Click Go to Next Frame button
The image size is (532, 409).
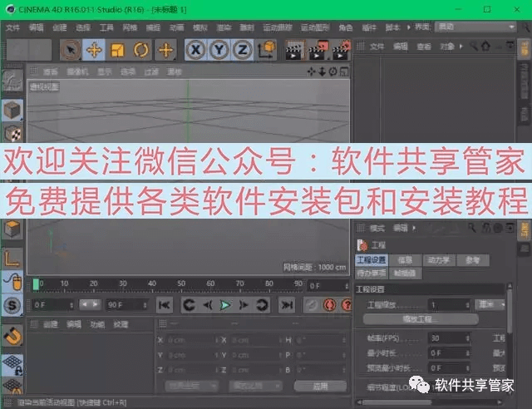click(243, 305)
